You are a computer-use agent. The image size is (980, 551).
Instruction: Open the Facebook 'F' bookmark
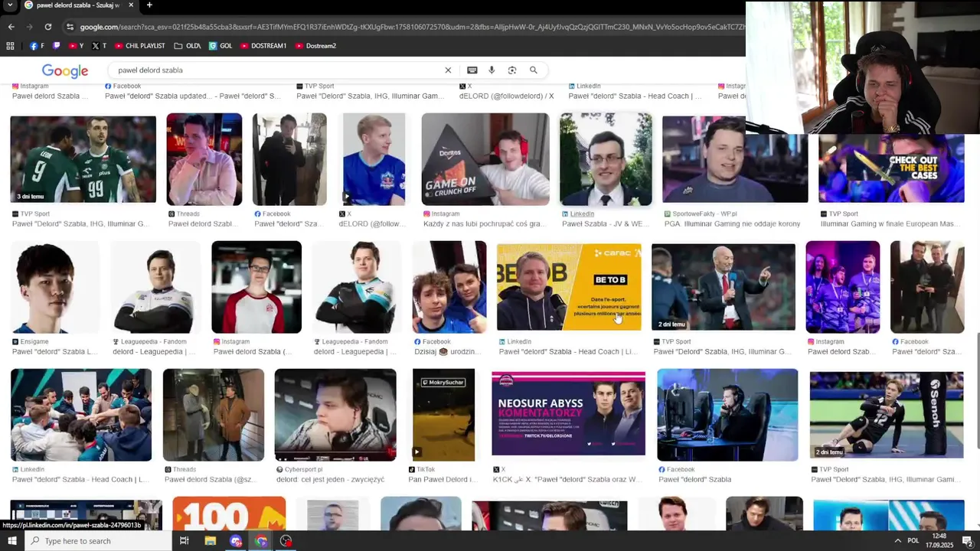(x=37, y=46)
